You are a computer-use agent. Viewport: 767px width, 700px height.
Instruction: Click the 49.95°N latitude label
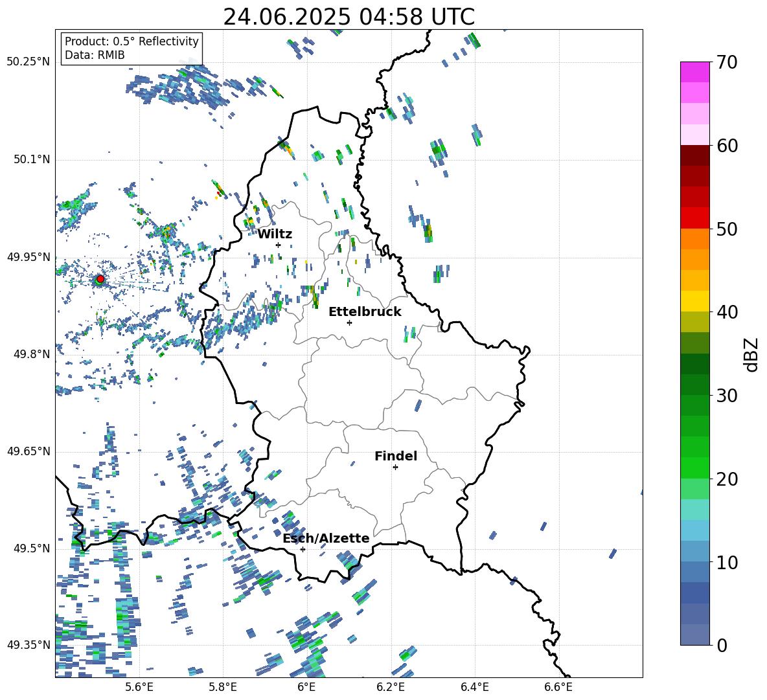point(29,256)
